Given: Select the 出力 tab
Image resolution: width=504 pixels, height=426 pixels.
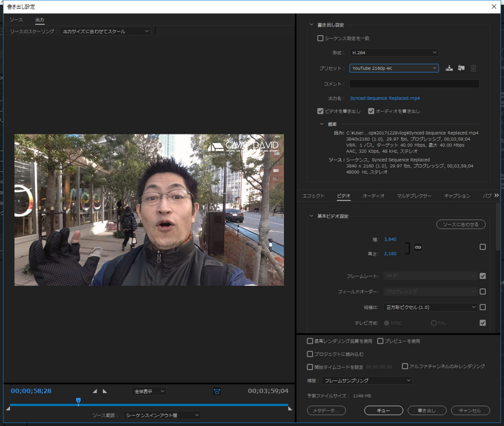Looking at the screenshot, I should tap(39, 20).
